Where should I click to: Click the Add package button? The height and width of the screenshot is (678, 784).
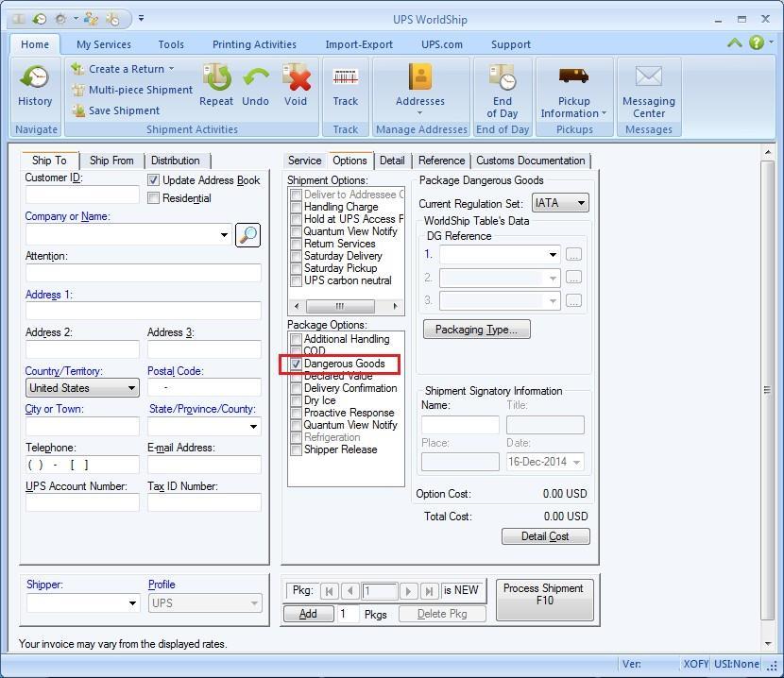coord(308,614)
